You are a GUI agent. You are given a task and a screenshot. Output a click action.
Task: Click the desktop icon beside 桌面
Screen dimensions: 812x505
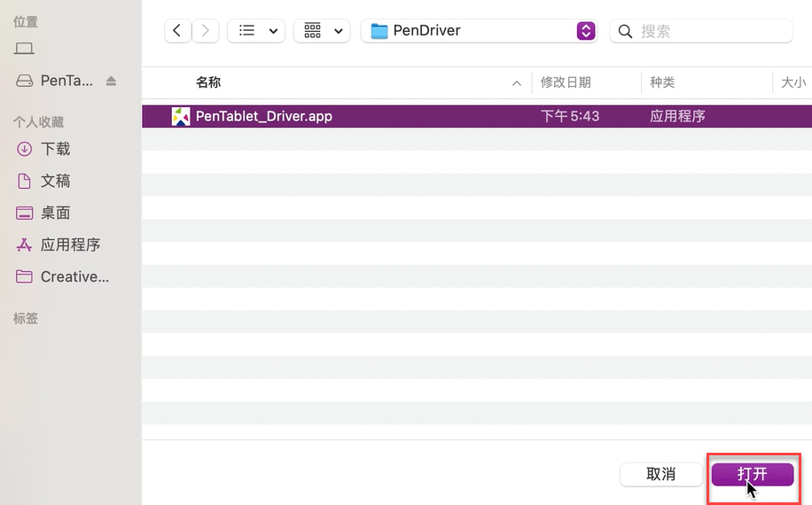[24, 213]
